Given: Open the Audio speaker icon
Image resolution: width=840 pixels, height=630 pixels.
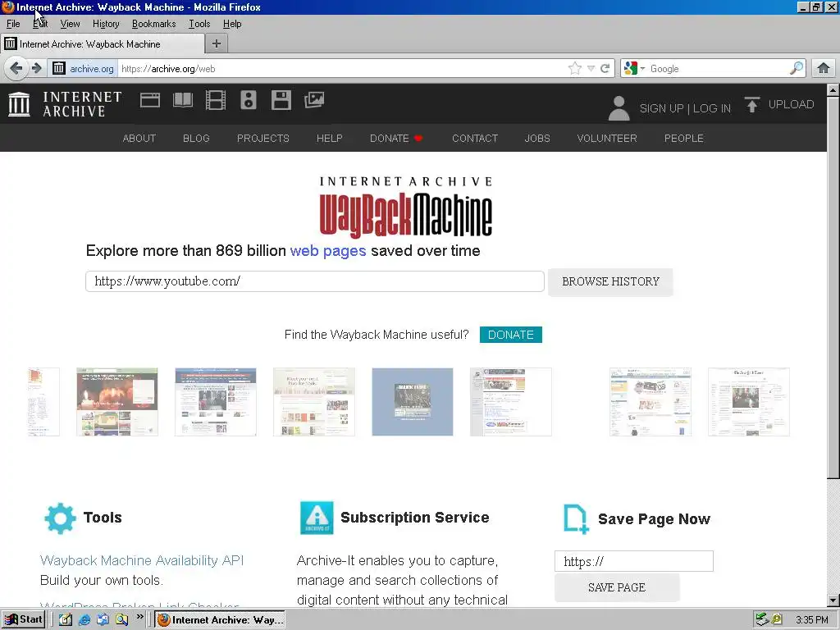Looking at the screenshot, I should [248, 100].
